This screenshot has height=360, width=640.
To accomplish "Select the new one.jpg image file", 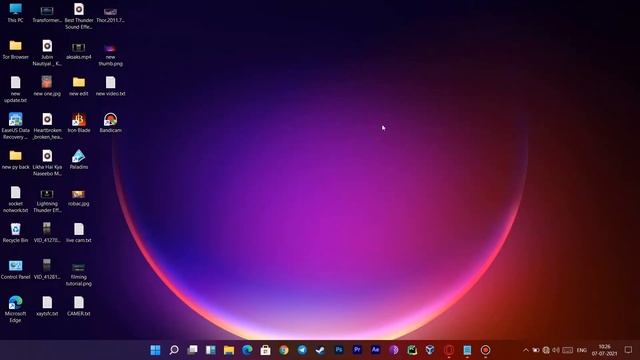I will (x=47, y=86).
